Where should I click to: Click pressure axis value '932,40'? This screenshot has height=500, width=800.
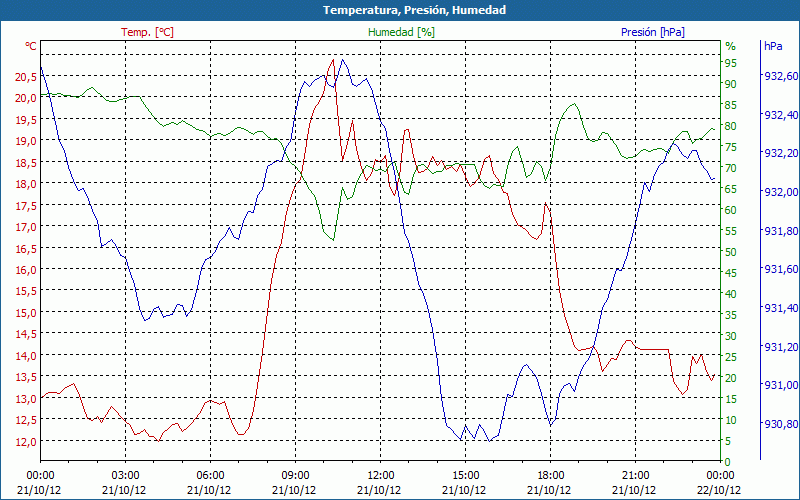coord(780,115)
